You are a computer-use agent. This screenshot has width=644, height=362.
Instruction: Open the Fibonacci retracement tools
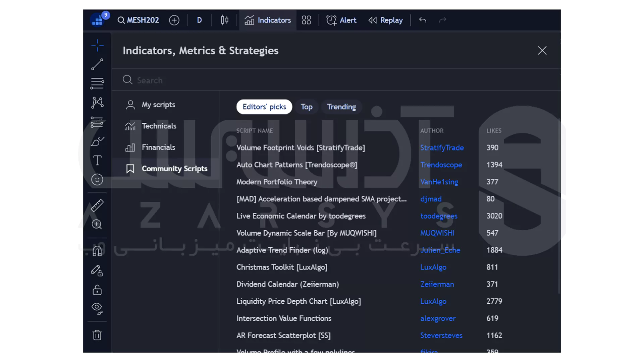[x=97, y=83]
